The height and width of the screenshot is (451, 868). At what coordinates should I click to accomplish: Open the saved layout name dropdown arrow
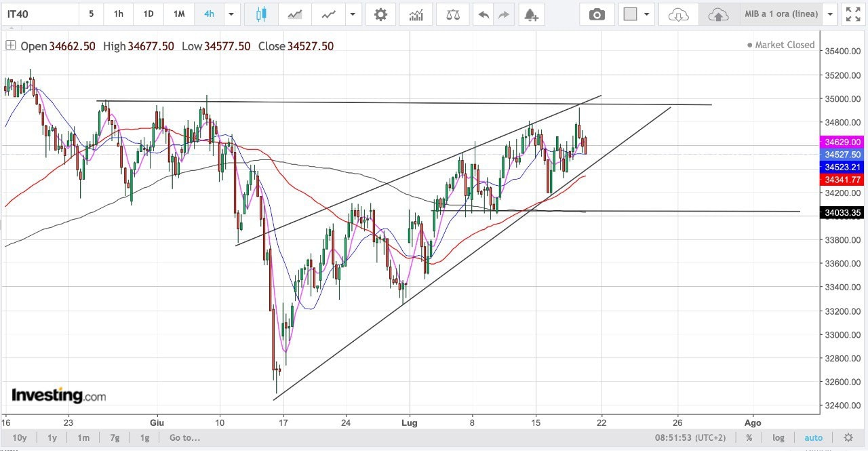830,14
